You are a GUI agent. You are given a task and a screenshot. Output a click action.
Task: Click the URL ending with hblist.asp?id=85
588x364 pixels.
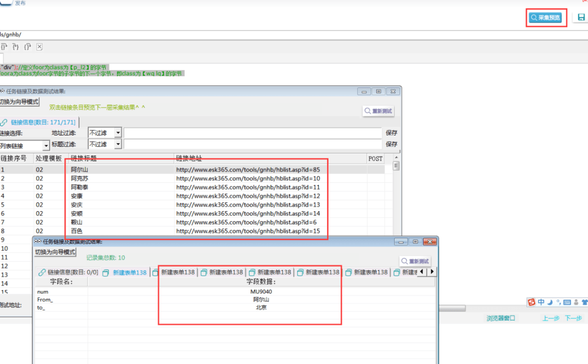click(x=248, y=170)
